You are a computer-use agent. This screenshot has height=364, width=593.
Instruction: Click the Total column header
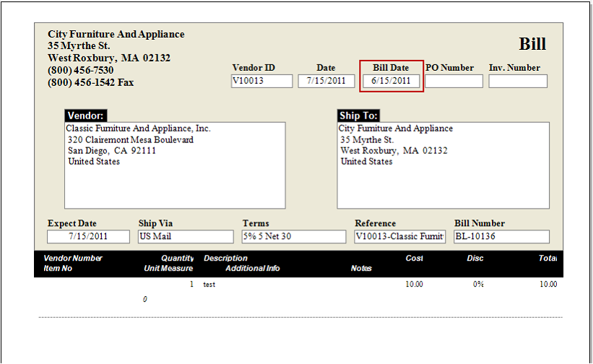pos(547,258)
